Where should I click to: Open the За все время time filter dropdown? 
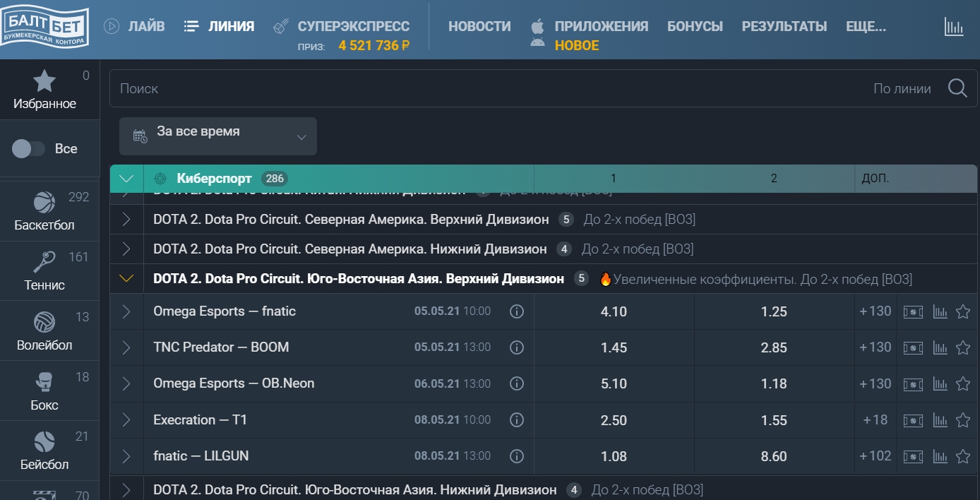point(217,136)
